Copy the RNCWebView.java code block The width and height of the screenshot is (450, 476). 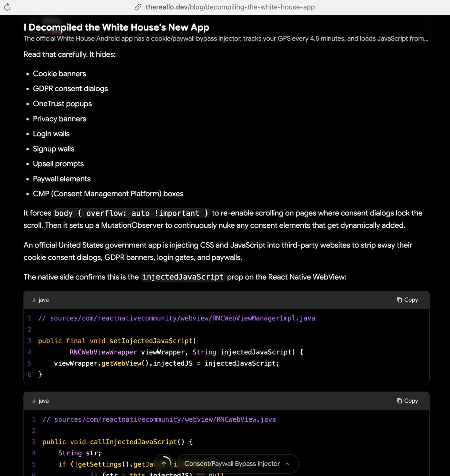[x=408, y=401]
